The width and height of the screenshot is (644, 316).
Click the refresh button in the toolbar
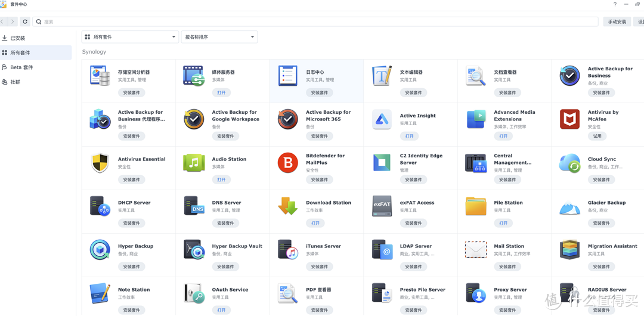tap(26, 22)
